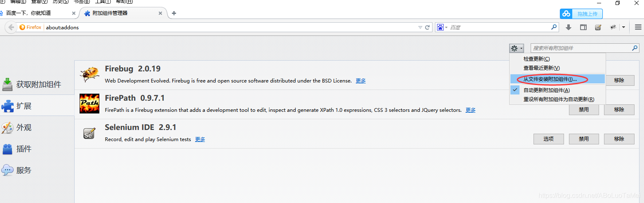This screenshot has width=644, height=203.
Task: Toggle the sidebar panel toolbar icon
Action: pyautogui.click(x=583, y=27)
